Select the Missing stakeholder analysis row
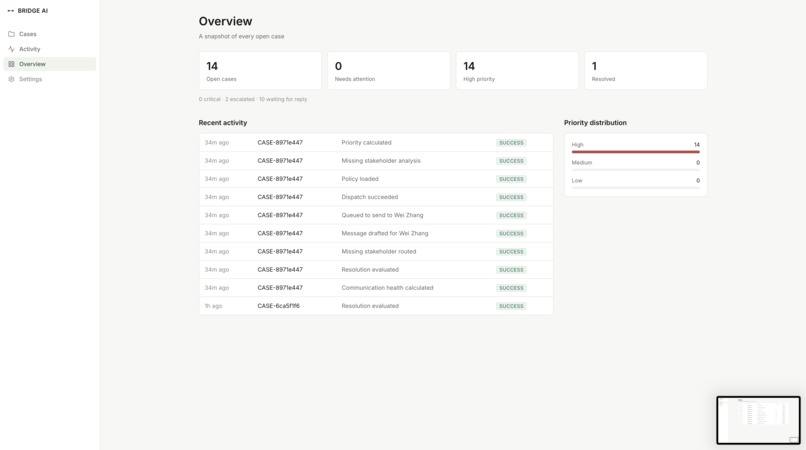 click(x=376, y=160)
